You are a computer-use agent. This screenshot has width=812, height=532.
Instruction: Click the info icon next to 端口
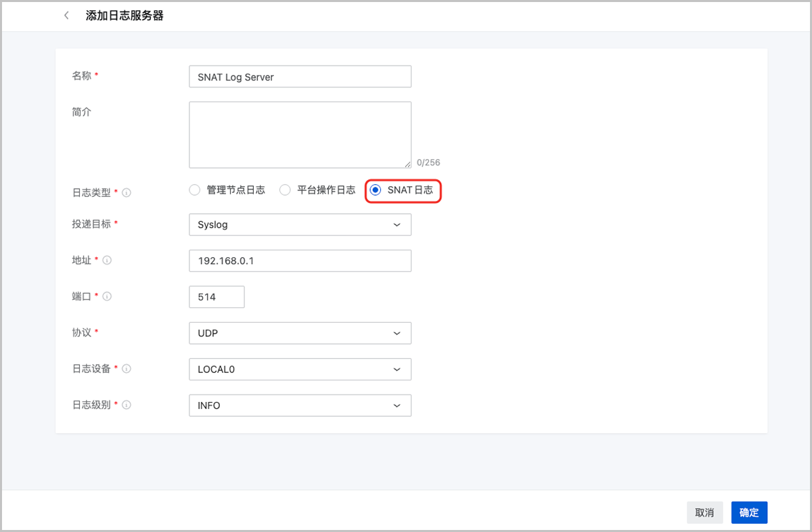tap(107, 296)
